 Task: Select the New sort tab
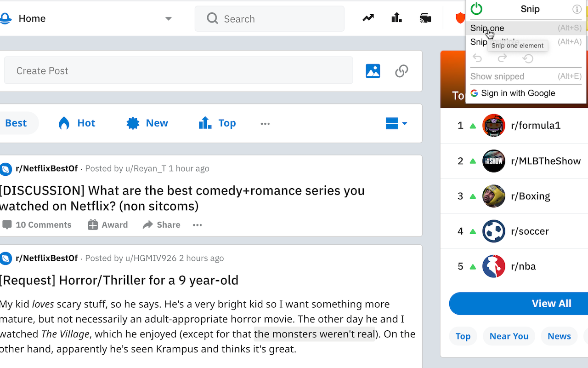(147, 123)
